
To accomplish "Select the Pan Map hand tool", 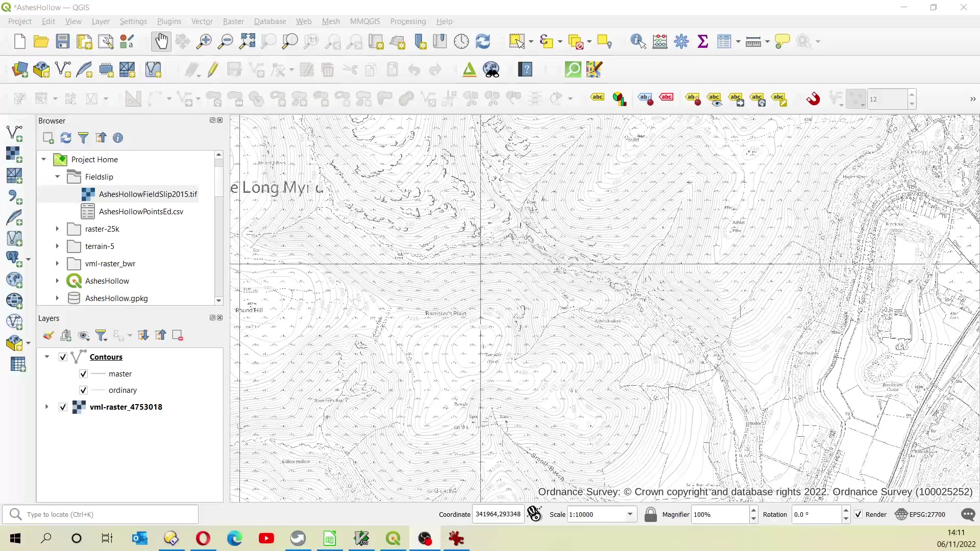I will (x=161, y=41).
